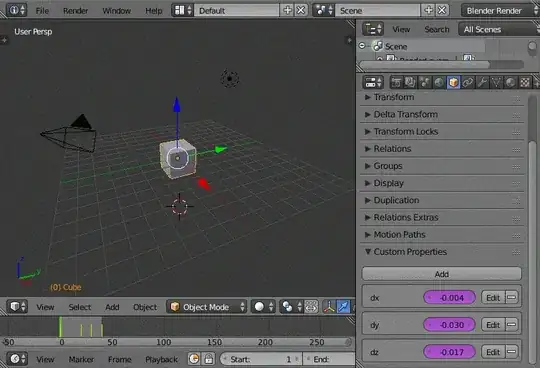Open the Render properties tab
This screenshot has height=368, width=540.
click(x=396, y=82)
